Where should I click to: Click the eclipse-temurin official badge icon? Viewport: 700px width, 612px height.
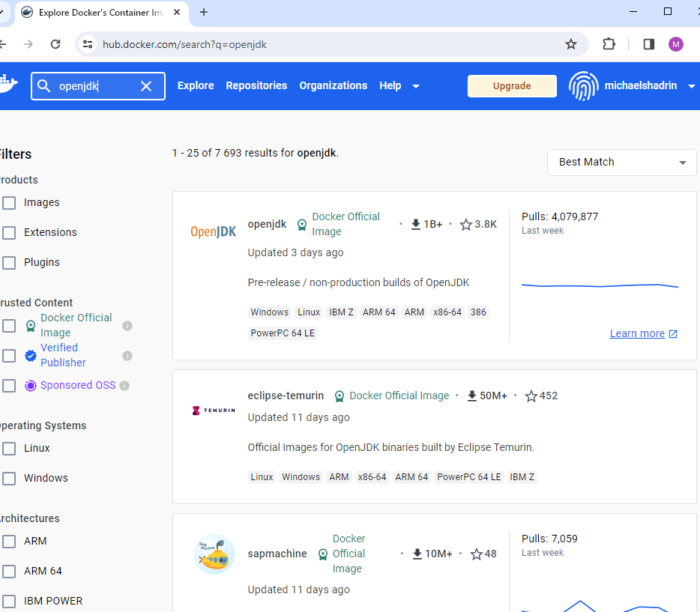340,396
